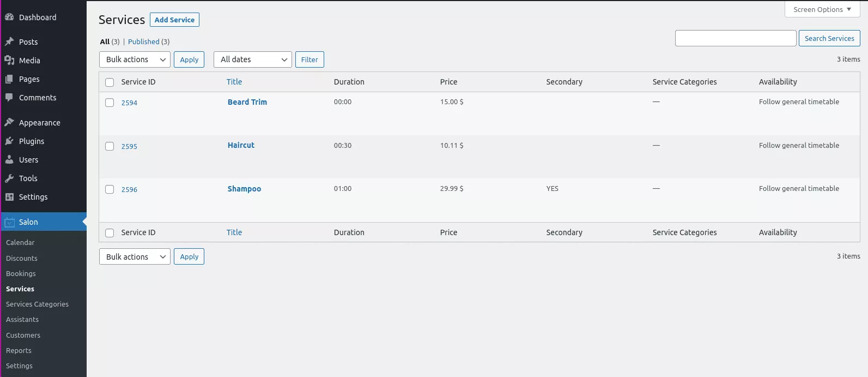Show All services filter link
The width and height of the screenshot is (868, 377).
[x=105, y=41]
